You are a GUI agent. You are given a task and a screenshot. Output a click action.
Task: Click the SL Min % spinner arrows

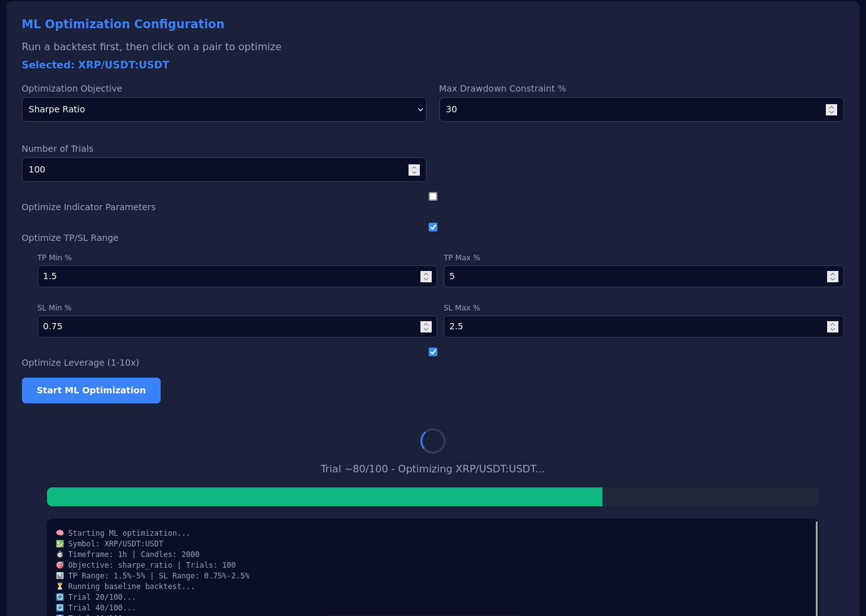(425, 327)
